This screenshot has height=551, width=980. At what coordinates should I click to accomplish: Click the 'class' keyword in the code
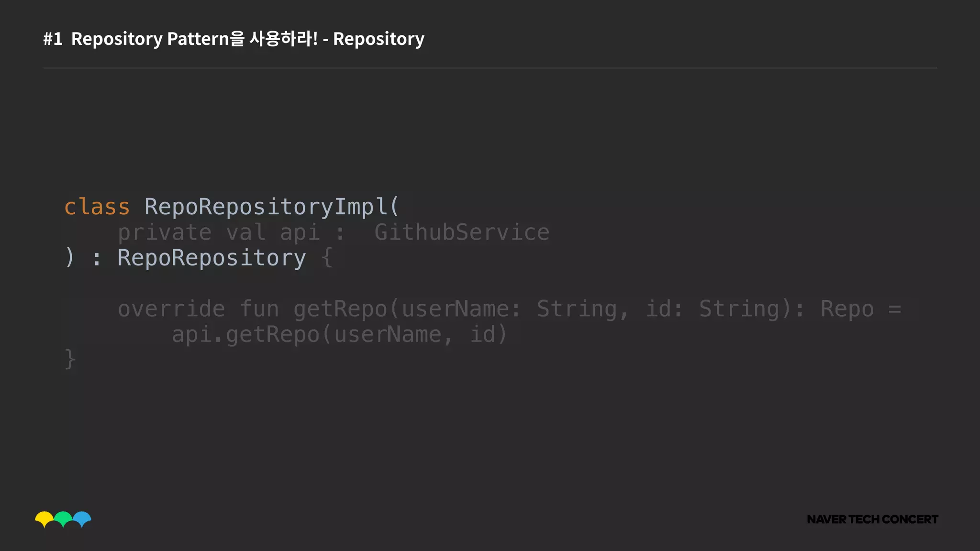point(97,207)
